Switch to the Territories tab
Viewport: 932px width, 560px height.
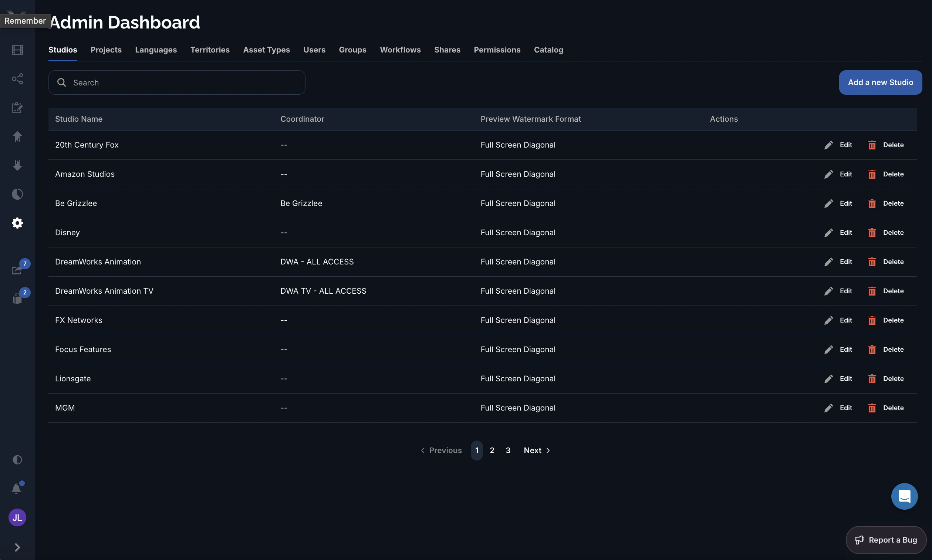(x=210, y=50)
